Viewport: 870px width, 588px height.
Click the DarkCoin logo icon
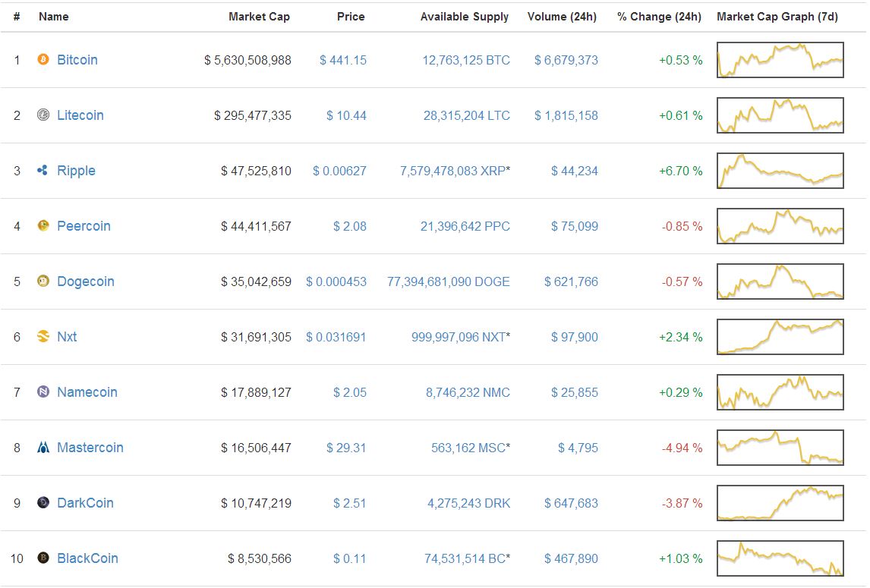pos(43,502)
